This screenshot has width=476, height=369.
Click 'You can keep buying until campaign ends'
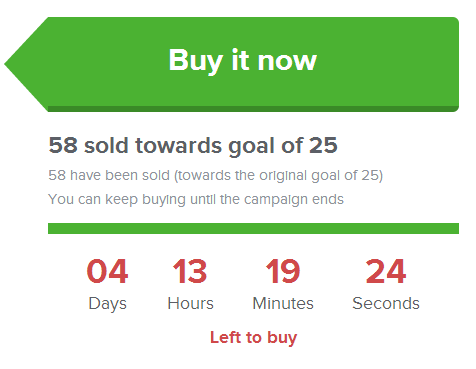pos(196,199)
